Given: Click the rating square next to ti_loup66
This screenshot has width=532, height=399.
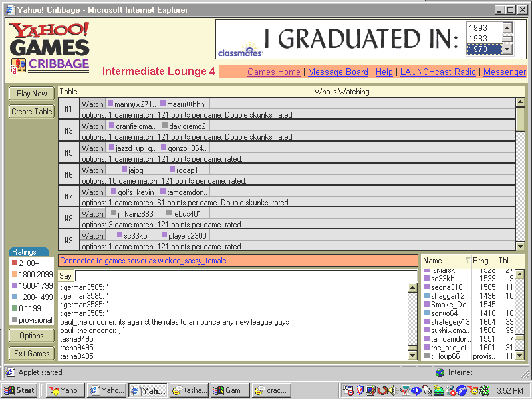Looking at the screenshot, I should point(427,356).
